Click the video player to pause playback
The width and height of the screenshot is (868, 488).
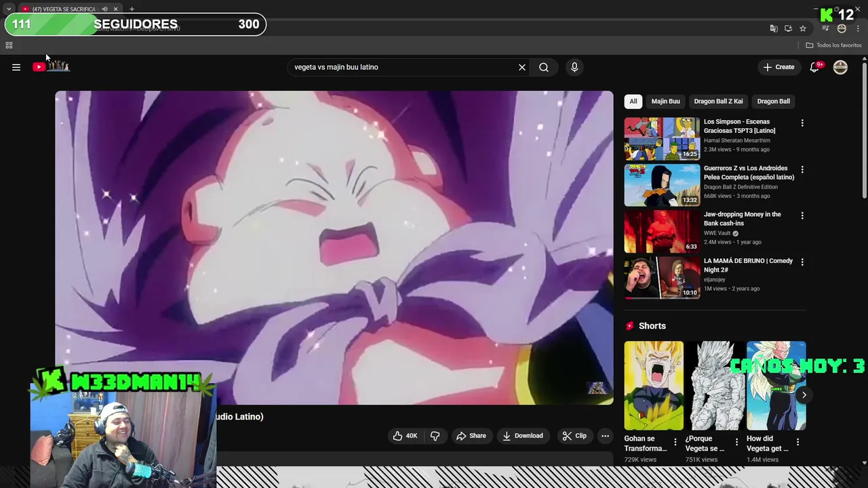[x=334, y=247]
